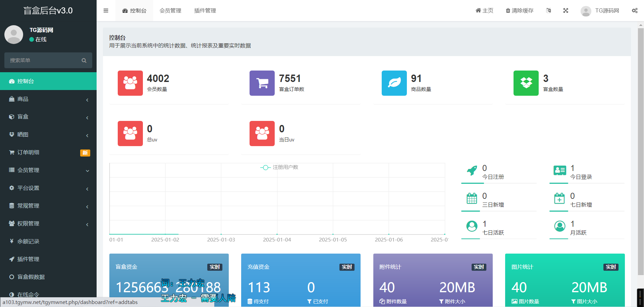Expand the 商品 sidebar menu
Screen dimensions: 644x307
pos(48,99)
